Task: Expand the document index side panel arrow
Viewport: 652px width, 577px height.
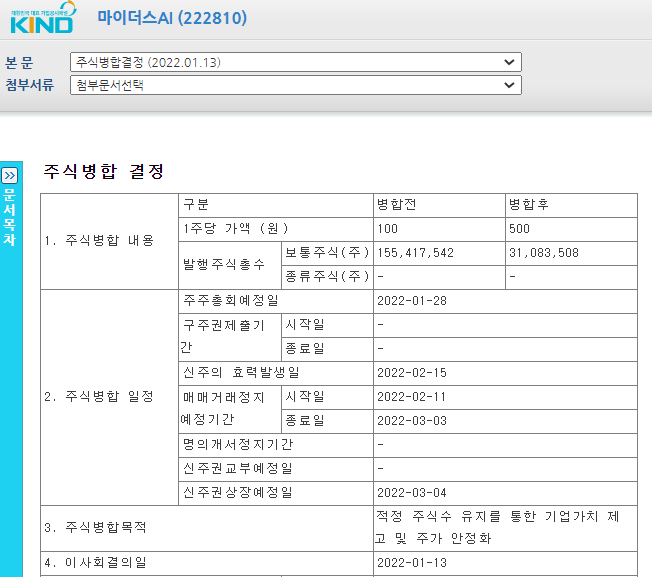Action: tap(10, 175)
